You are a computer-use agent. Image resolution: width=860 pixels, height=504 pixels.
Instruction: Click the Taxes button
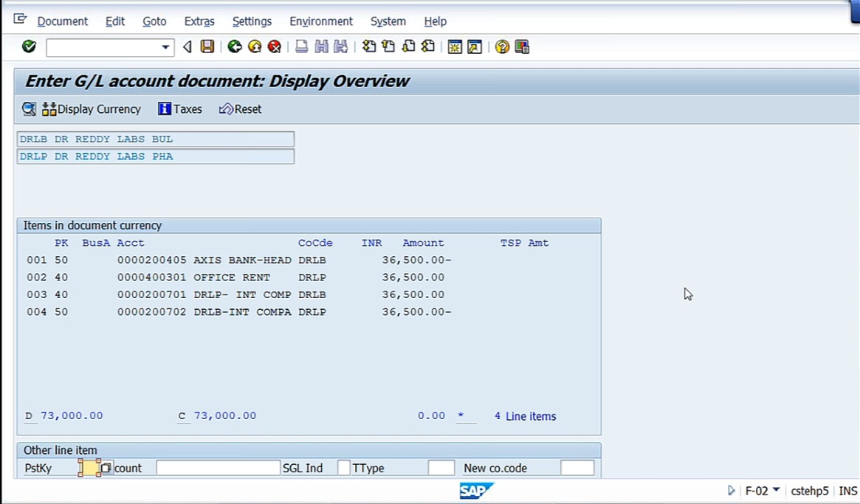[x=180, y=109]
